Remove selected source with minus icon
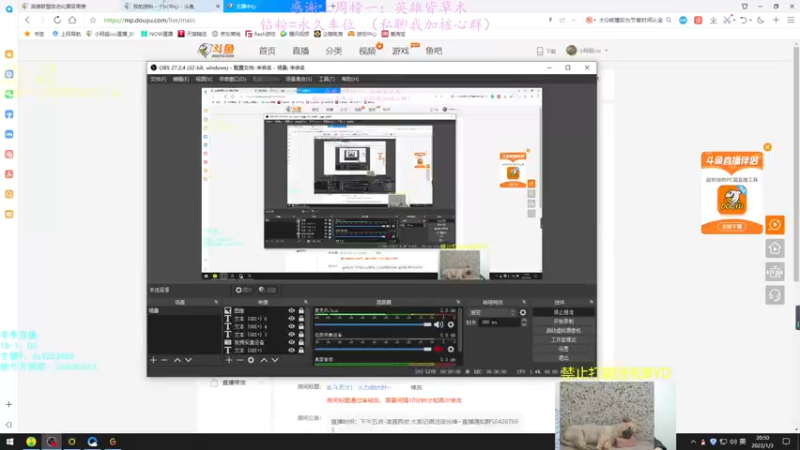Viewport: 800px width, 450px height. (x=240, y=360)
